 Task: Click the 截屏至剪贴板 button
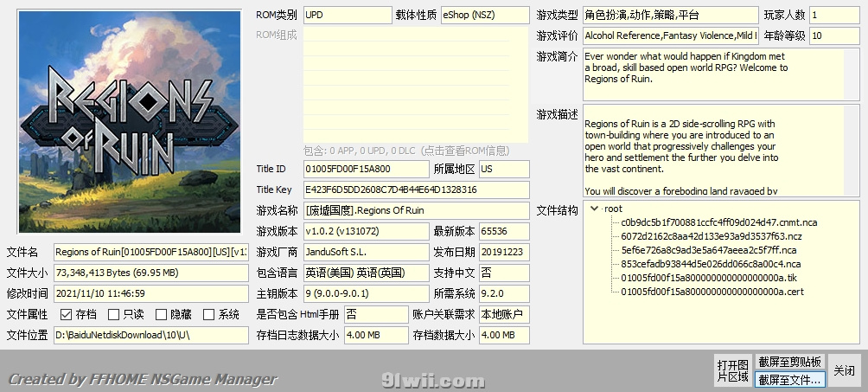pyautogui.click(x=789, y=362)
